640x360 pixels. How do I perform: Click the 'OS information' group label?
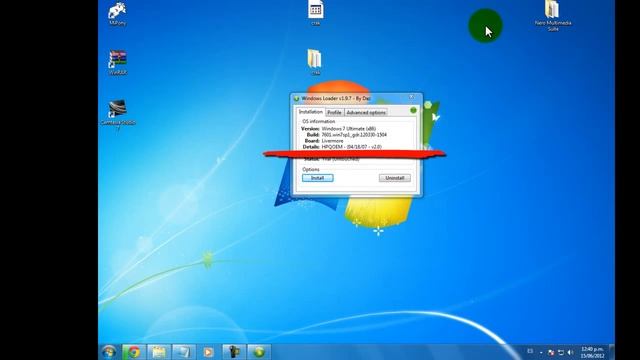click(x=318, y=122)
